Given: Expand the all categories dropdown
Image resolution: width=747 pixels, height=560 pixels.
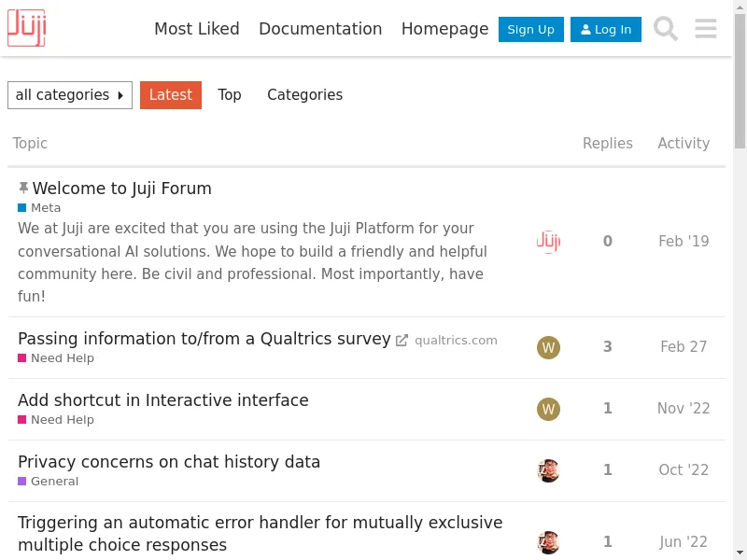Looking at the screenshot, I should pyautogui.click(x=70, y=95).
